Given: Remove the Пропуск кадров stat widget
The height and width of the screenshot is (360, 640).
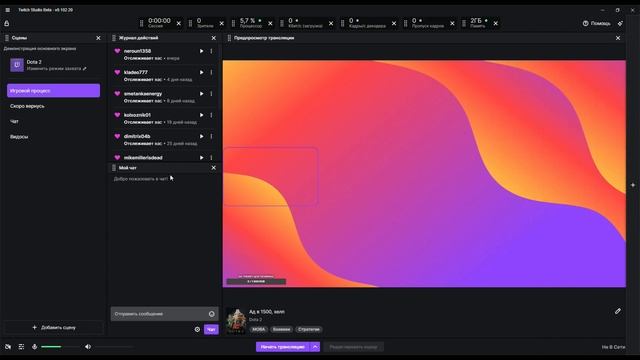Looking at the screenshot, I should point(452,23).
